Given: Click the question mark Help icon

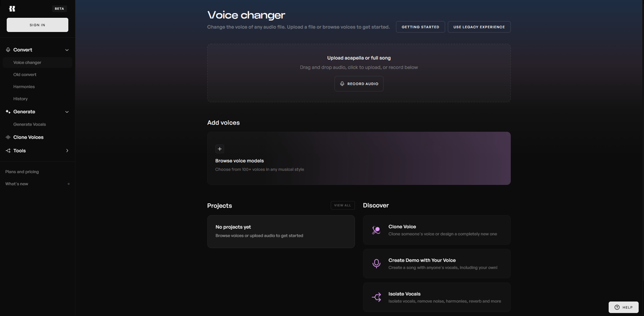Looking at the screenshot, I should [617, 308].
